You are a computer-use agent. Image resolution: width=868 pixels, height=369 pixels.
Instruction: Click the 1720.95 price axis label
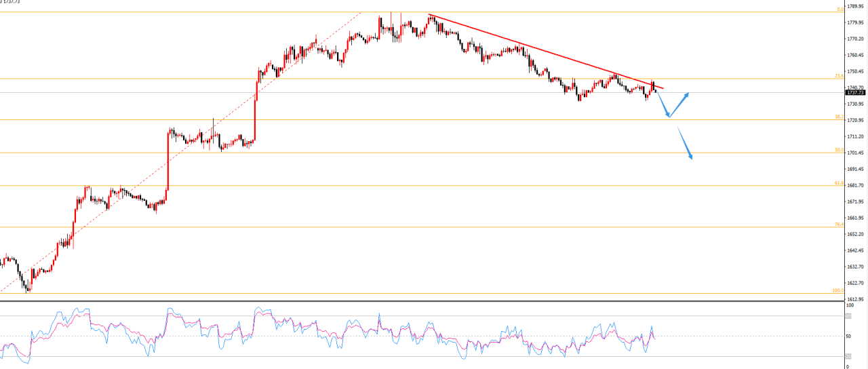(856, 120)
